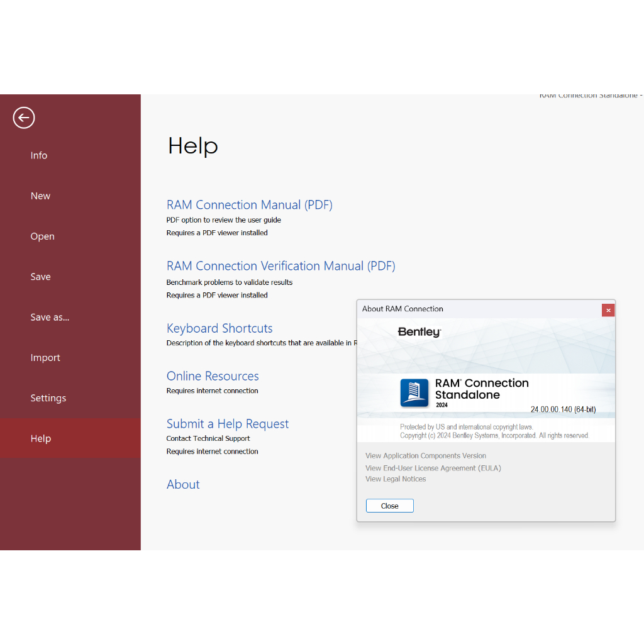Screen dimensions: 644x644
Task: Open the Import menu item
Action: pyautogui.click(x=45, y=357)
